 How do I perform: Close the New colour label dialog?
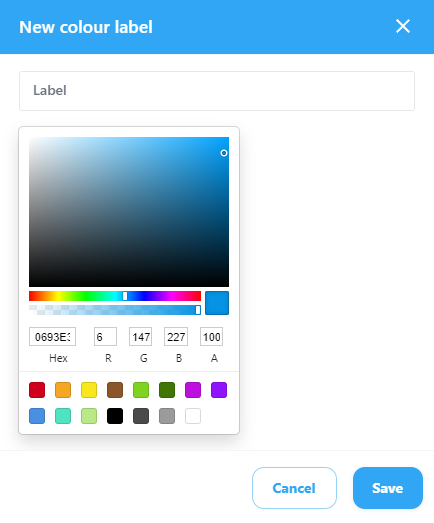tap(403, 26)
